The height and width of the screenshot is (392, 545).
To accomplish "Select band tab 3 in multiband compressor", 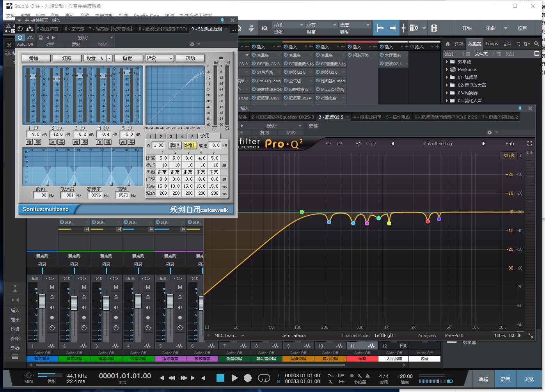I will coord(171,137).
